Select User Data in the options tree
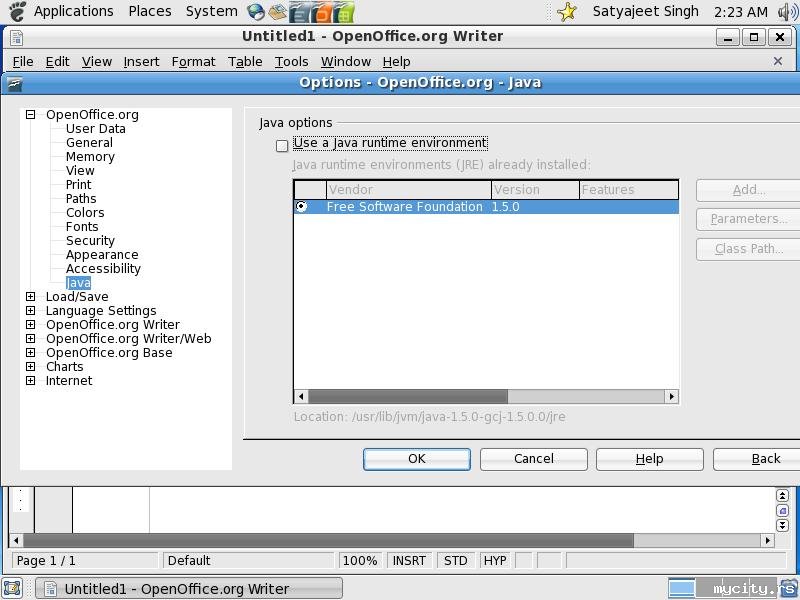The image size is (800, 600). tap(95, 129)
